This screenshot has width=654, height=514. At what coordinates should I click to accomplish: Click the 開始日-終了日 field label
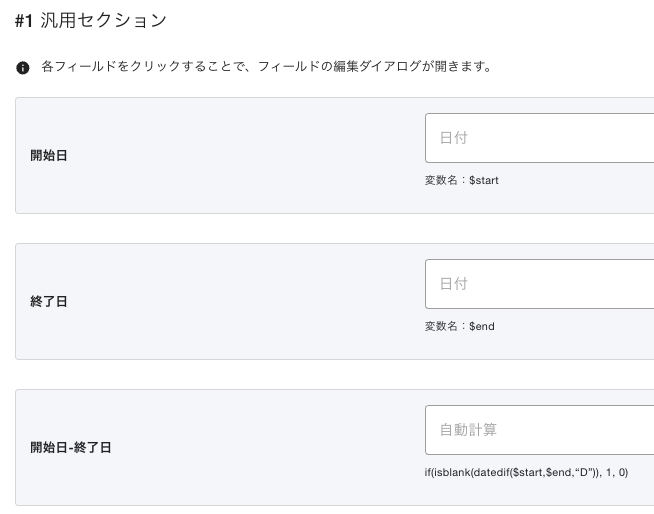coord(71,447)
